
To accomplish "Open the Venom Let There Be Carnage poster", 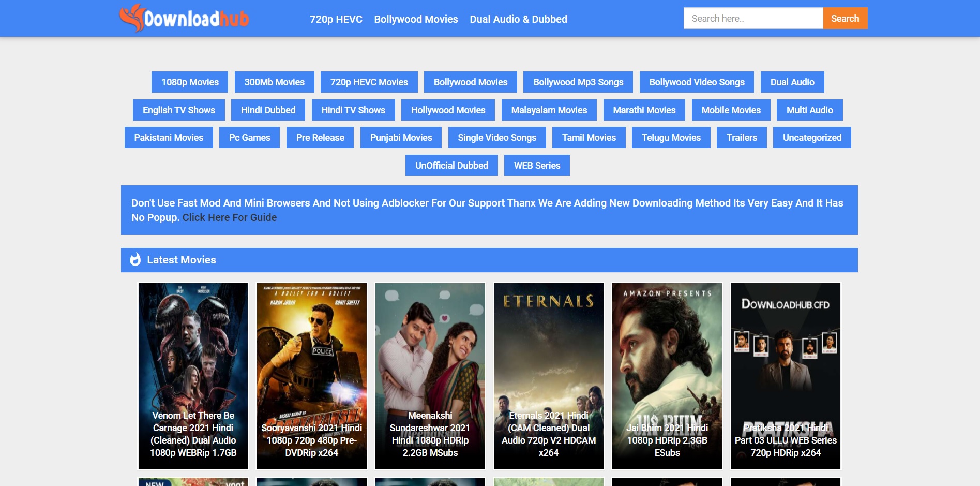I will click(193, 375).
